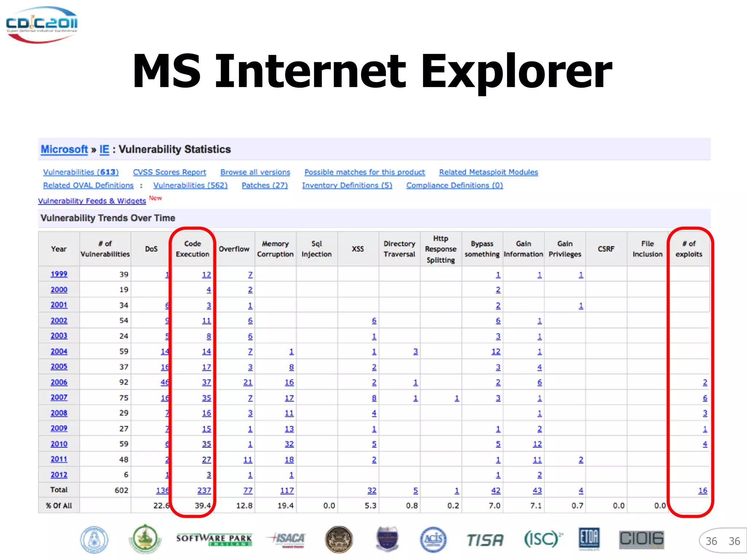
Task: Click Gain Information total 43
Action: 537,491
